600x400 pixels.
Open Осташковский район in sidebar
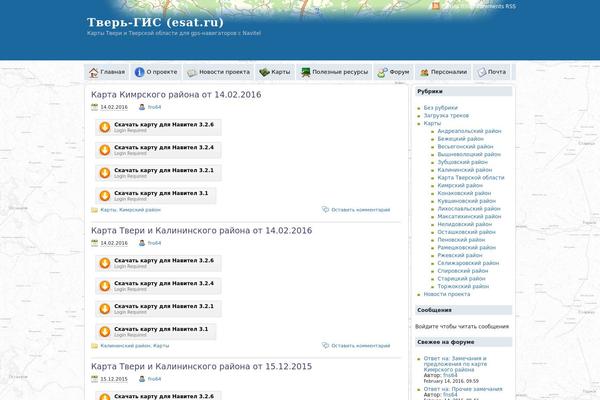pos(466,232)
